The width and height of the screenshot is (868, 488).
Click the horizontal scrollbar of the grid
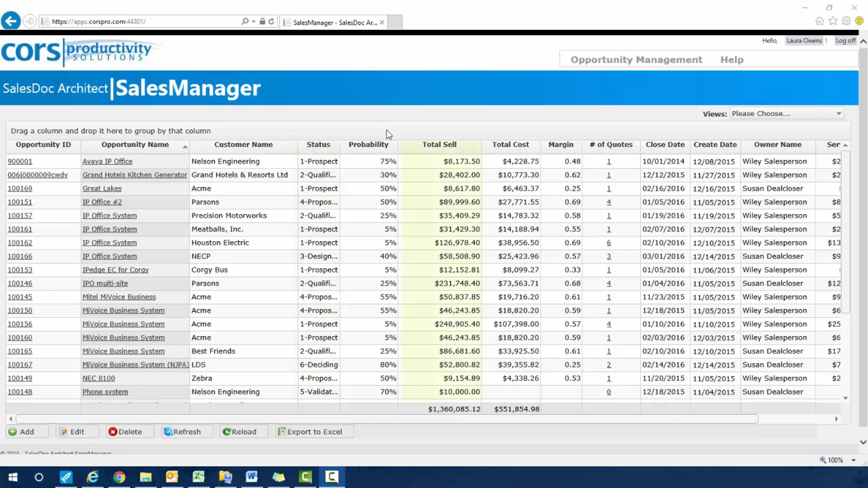coord(387,419)
